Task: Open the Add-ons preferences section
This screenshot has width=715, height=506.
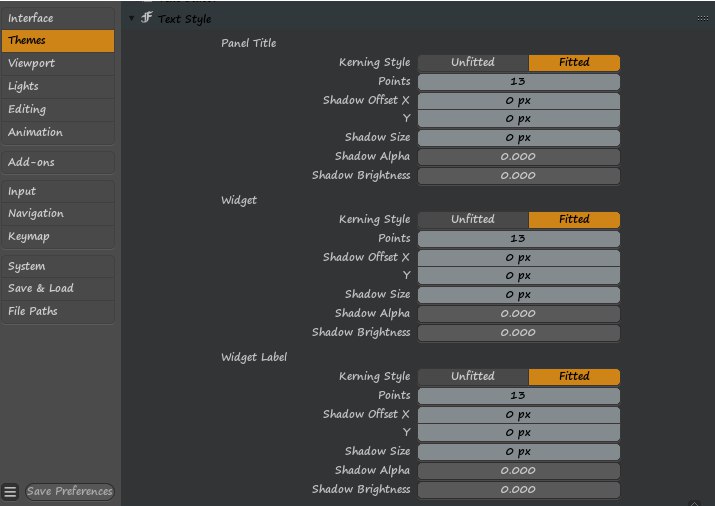Action: point(58,162)
